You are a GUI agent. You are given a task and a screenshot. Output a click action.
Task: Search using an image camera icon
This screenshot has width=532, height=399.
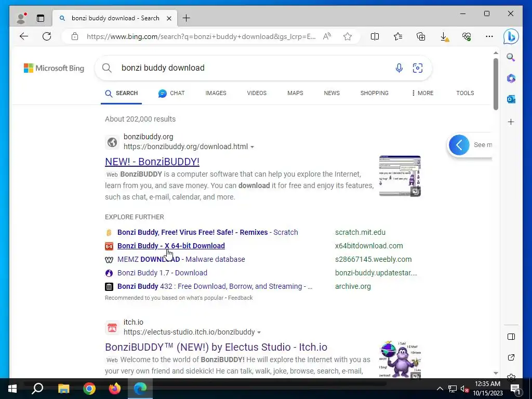pos(417,68)
